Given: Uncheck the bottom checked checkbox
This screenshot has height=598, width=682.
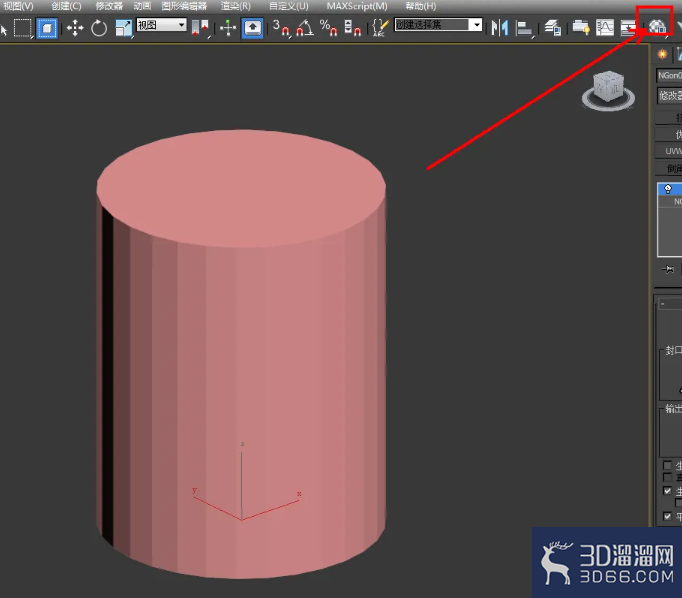Looking at the screenshot, I should click(667, 516).
